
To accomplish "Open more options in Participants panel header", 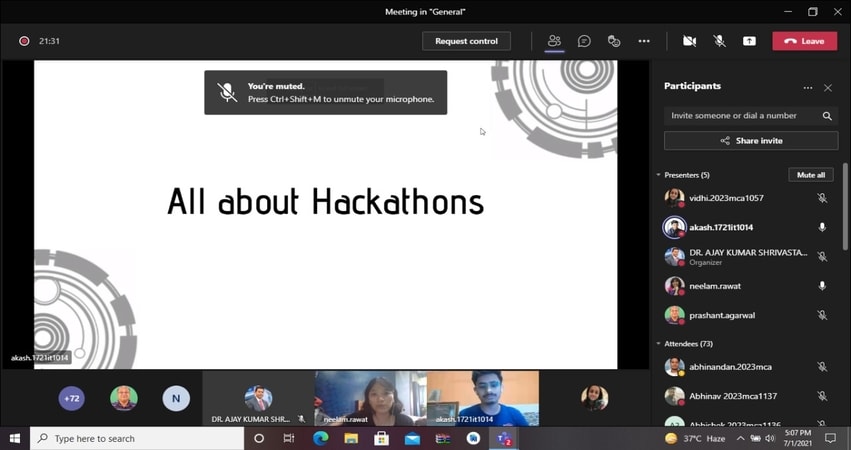I will point(808,88).
